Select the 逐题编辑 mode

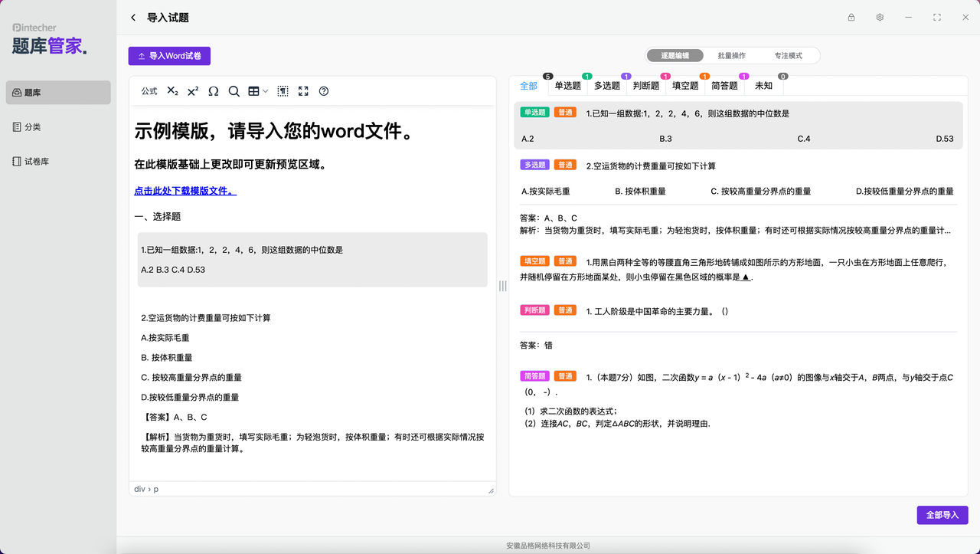[x=675, y=56]
